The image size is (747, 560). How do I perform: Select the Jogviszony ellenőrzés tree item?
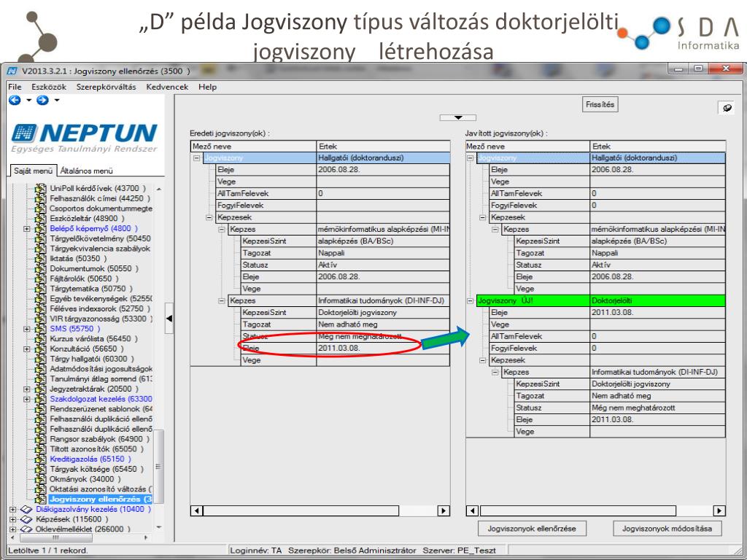tap(101, 499)
